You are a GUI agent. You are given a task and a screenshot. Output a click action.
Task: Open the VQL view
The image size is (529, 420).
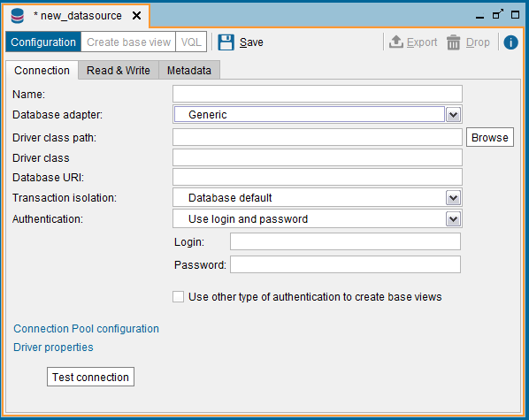[x=191, y=42]
